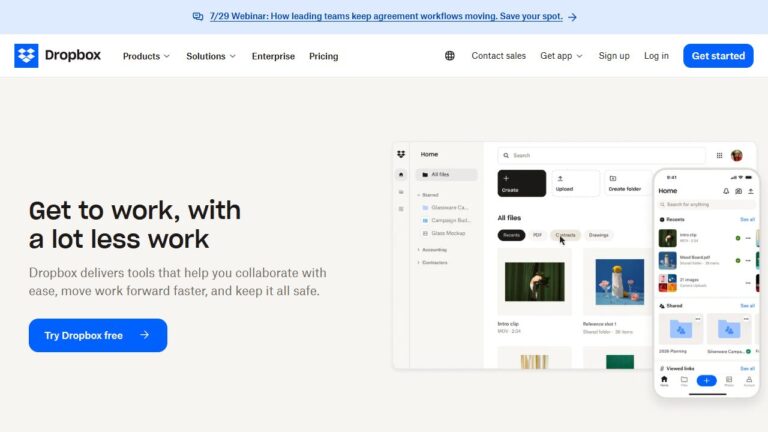Tap the phone's Search for anything field

pos(707,204)
